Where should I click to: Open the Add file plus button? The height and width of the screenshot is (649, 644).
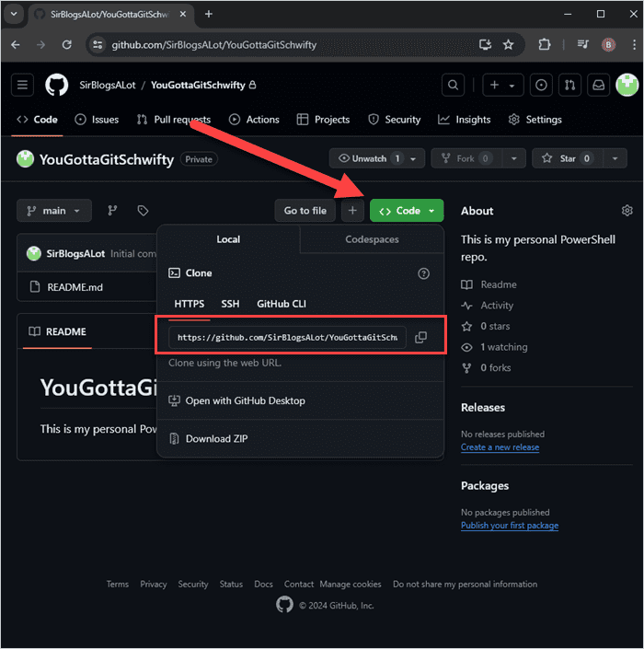click(x=352, y=211)
